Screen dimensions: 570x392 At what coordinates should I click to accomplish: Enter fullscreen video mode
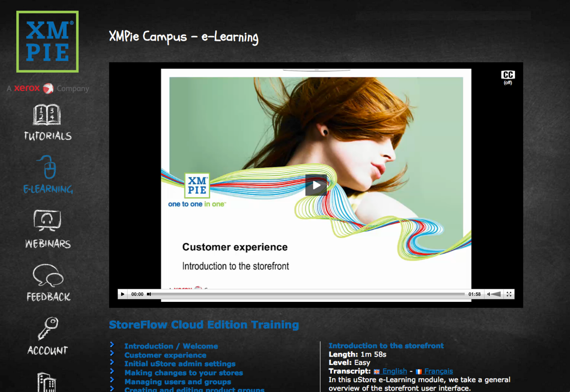coord(509,294)
